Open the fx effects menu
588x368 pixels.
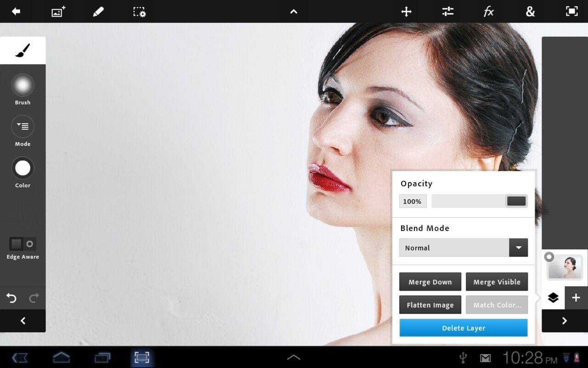point(488,11)
